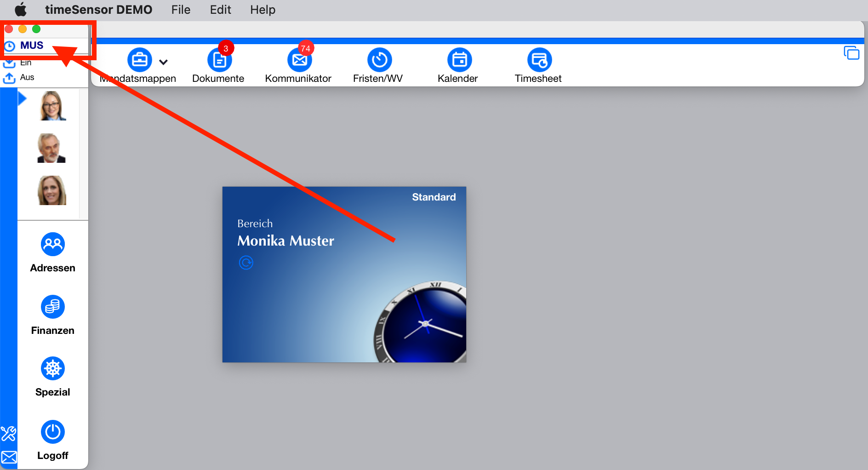Screen dimensions: 868x470
Task: Open the Adressen section
Action: 53,253
